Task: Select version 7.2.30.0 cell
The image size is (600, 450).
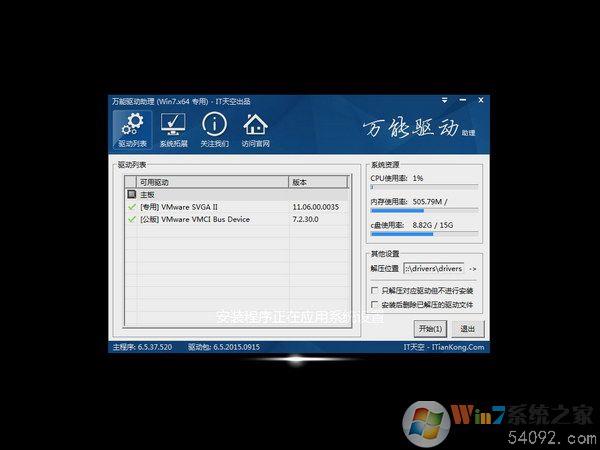Action: click(x=305, y=219)
